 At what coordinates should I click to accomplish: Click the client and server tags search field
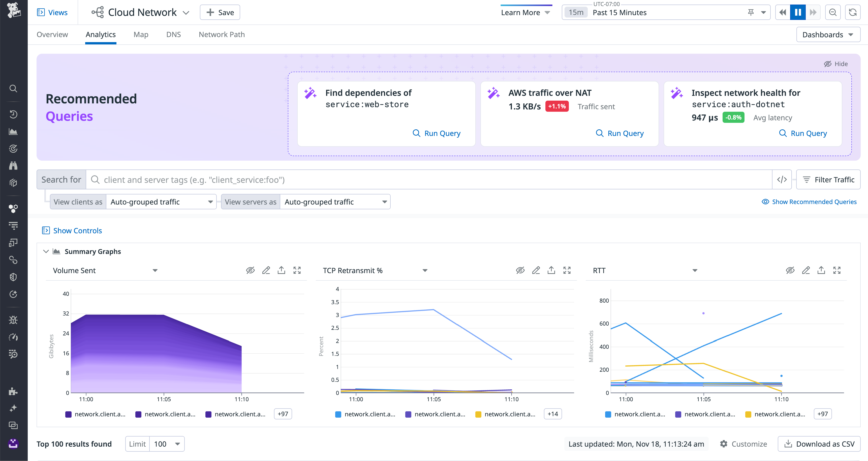click(270, 179)
